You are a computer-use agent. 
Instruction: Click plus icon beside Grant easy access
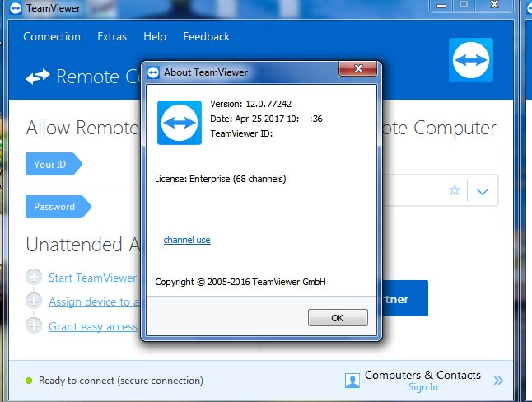coord(34,325)
